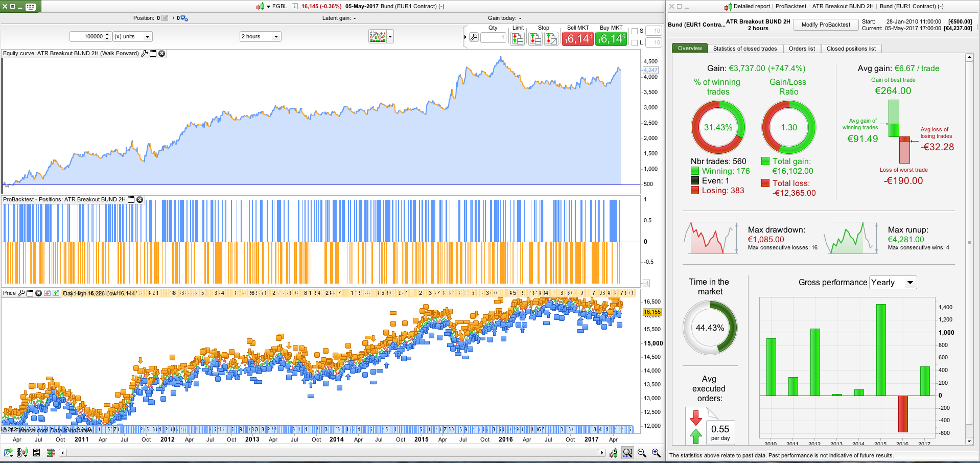This screenshot has width=980, height=463.
Task: Click the red Sell MKT price button
Action: pos(578,39)
